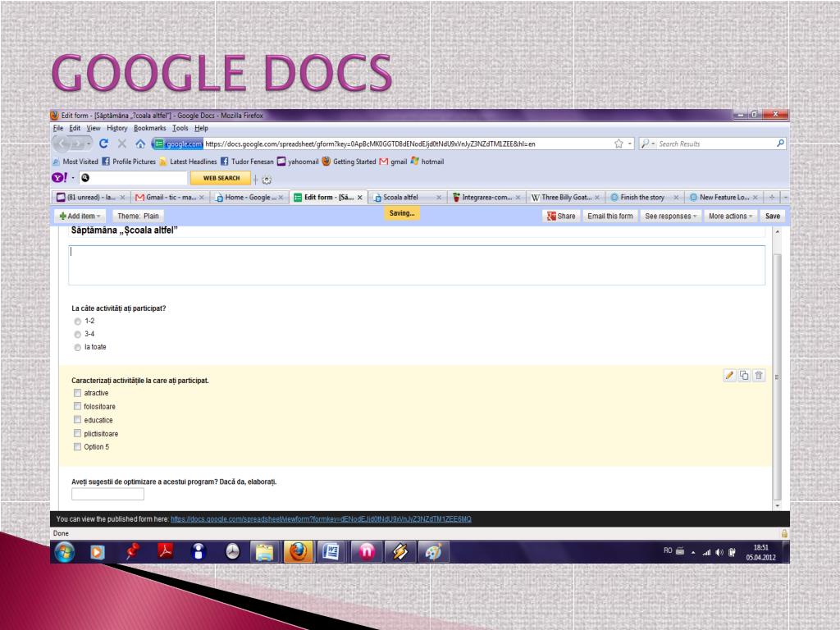Open the list-all-tabs dropdown arrow

click(x=785, y=197)
